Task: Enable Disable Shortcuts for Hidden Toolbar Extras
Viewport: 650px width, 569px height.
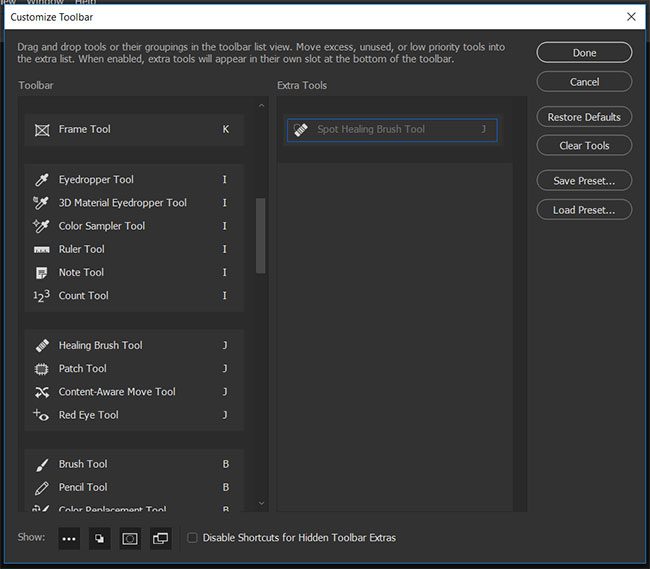Action: 193,538
